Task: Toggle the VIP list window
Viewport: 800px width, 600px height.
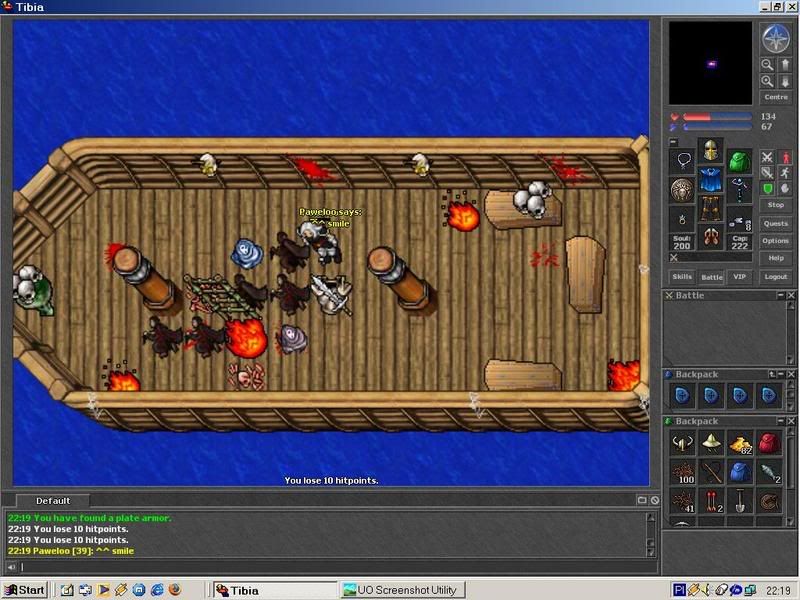Action: pos(740,277)
